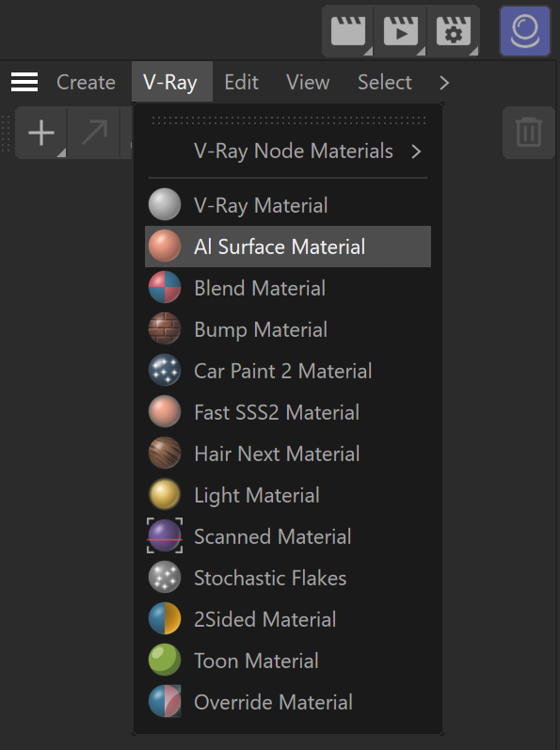Open the V-Ray menu
The width and height of the screenshot is (560, 750).
tap(170, 82)
